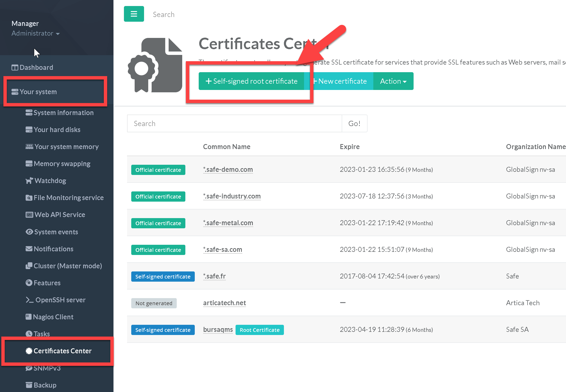Click the certificate table Search field
This screenshot has width=566, height=392.
coord(234,123)
